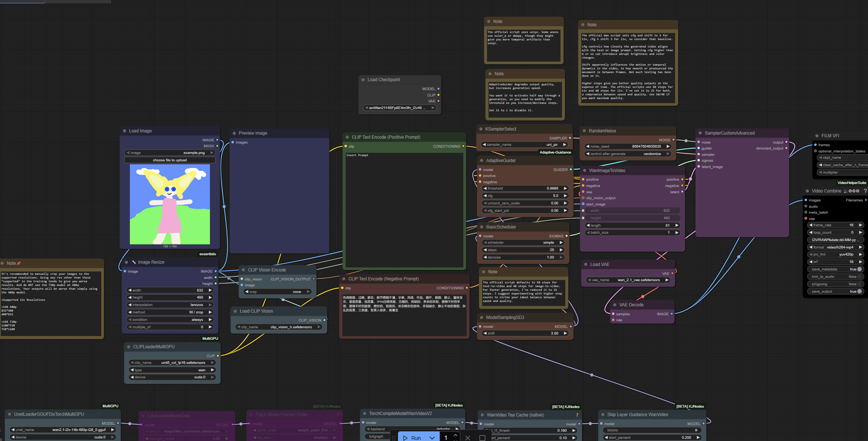The height and width of the screenshot is (441, 868).
Task: Open sampler_name dropdown showing uni_pc
Action: click(x=524, y=145)
